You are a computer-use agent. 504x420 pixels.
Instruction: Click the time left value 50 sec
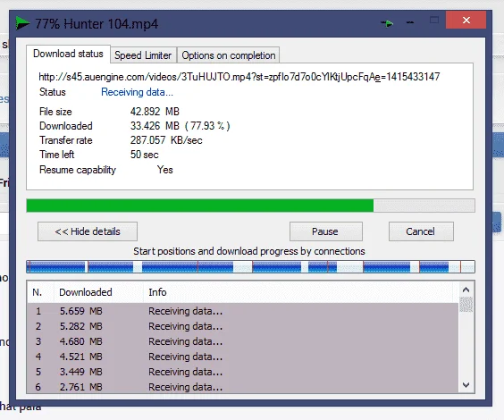145,155
